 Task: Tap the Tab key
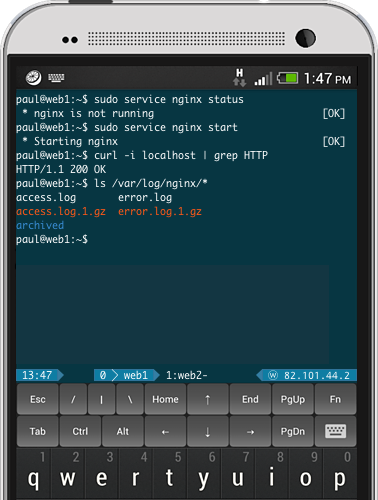pos(38,431)
